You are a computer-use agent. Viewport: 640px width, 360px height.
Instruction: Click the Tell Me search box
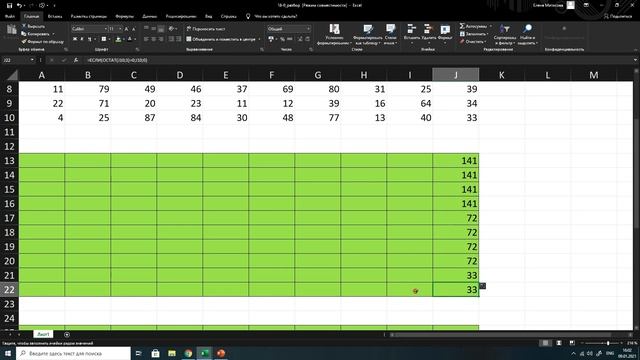click(x=272, y=16)
